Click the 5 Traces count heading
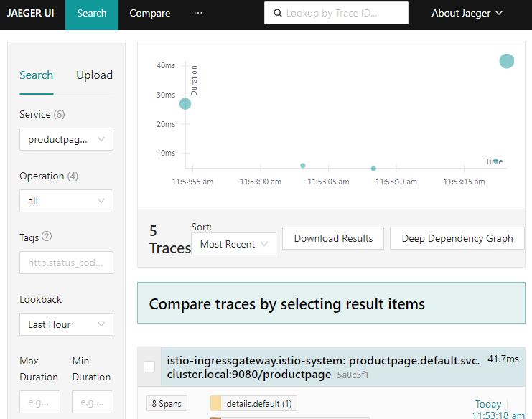532x419 pixels. (x=170, y=240)
